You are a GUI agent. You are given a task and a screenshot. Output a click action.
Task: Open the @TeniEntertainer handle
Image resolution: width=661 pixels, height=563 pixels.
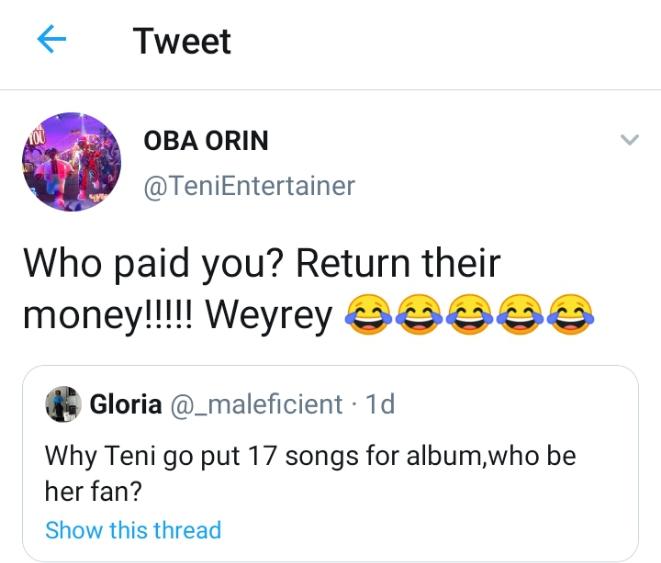(249, 186)
